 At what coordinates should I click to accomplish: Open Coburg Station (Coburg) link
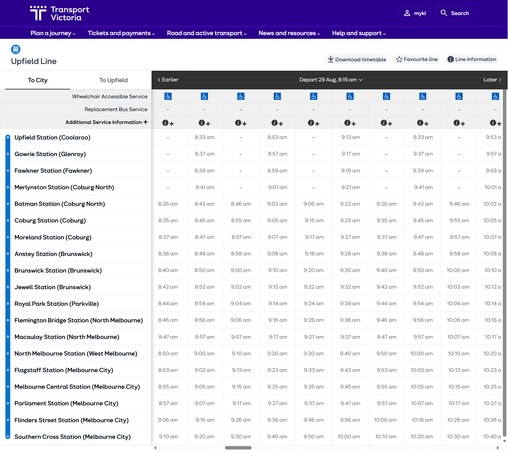point(50,221)
